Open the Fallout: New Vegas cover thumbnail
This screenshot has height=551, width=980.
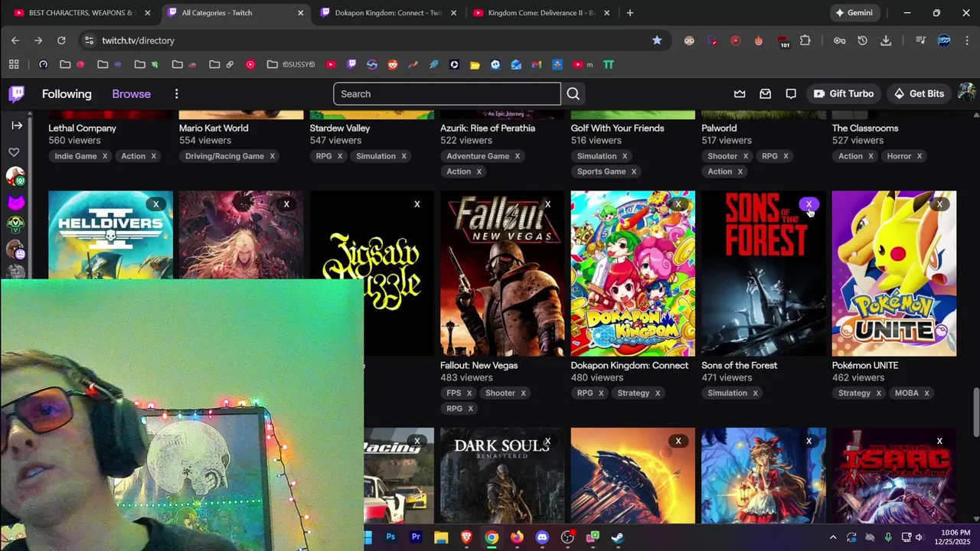(502, 273)
